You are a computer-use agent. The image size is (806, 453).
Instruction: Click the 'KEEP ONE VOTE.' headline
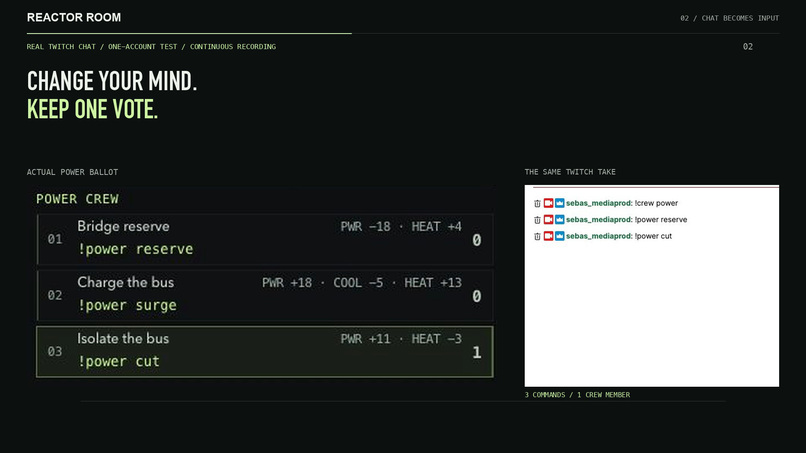pyautogui.click(x=93, y=109)
